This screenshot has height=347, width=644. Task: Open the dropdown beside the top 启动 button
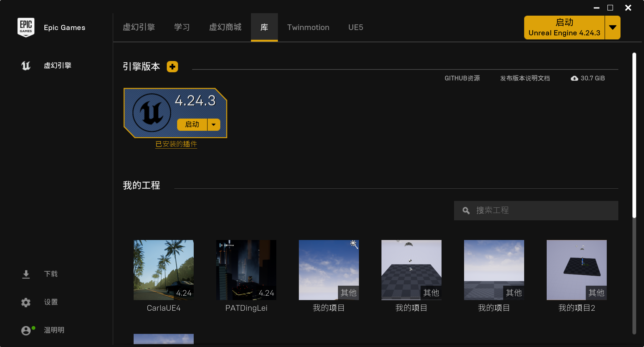coord(613,28)
